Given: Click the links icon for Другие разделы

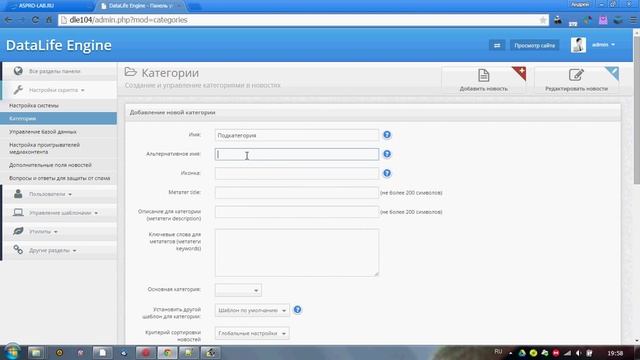Looking at the screenshot, I should 18,249.
